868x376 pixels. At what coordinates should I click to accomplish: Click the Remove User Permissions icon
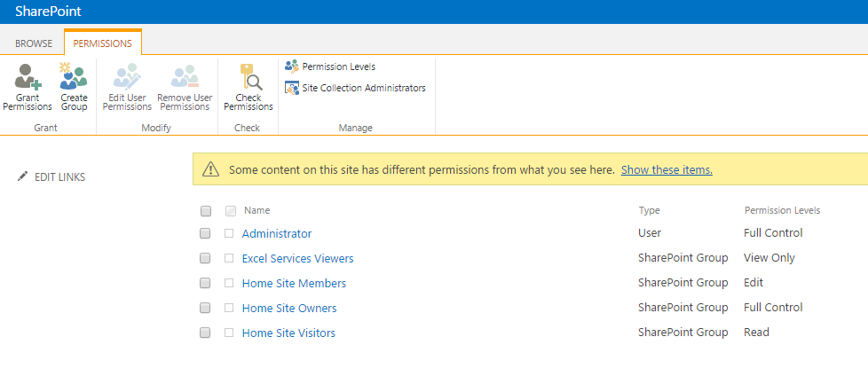tap(184, 76)
